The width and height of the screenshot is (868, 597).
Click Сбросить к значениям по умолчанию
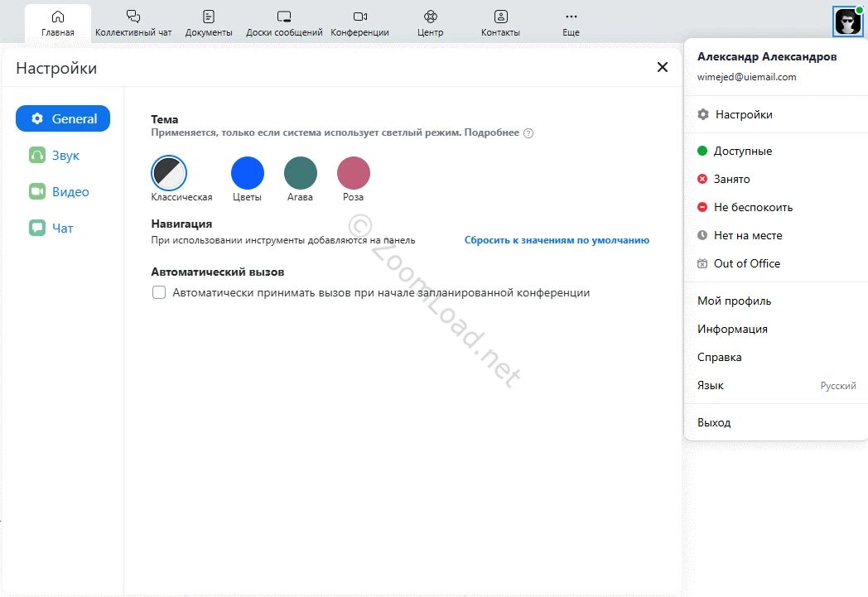557,240
